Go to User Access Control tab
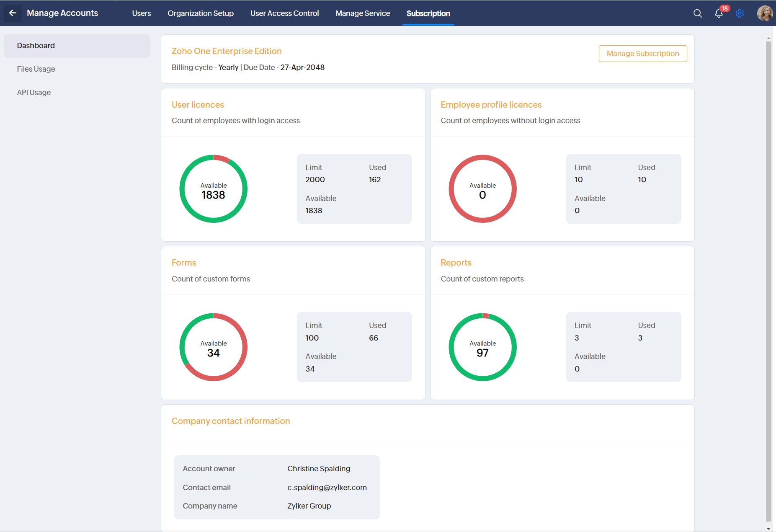This screenshot has width=776, height=532. tap(284, 13)
